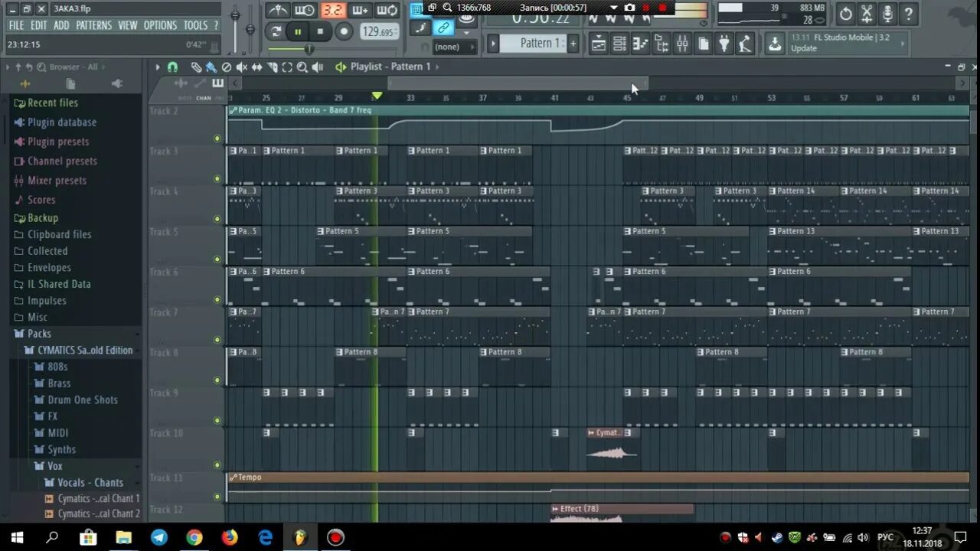The image size is (980, 551).
Task: Toggle loop recording button
Action: coord(387,10)
